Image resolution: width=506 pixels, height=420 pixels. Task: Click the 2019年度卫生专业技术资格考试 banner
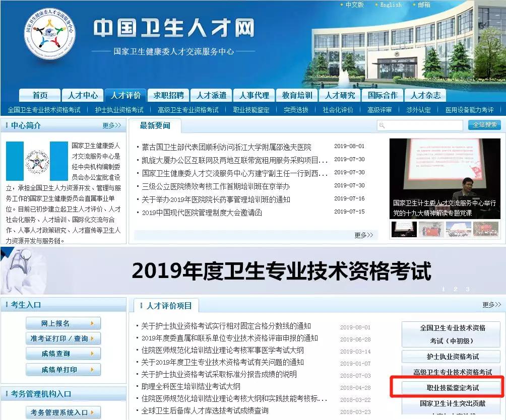coord(253,271)
